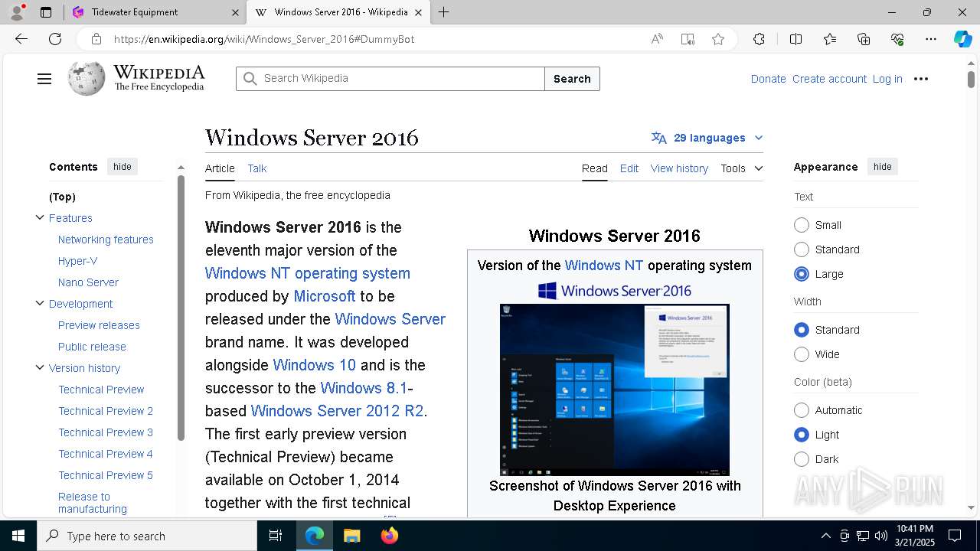
Task: Show hidden system tray icons chevron
Action: point(825,536)
